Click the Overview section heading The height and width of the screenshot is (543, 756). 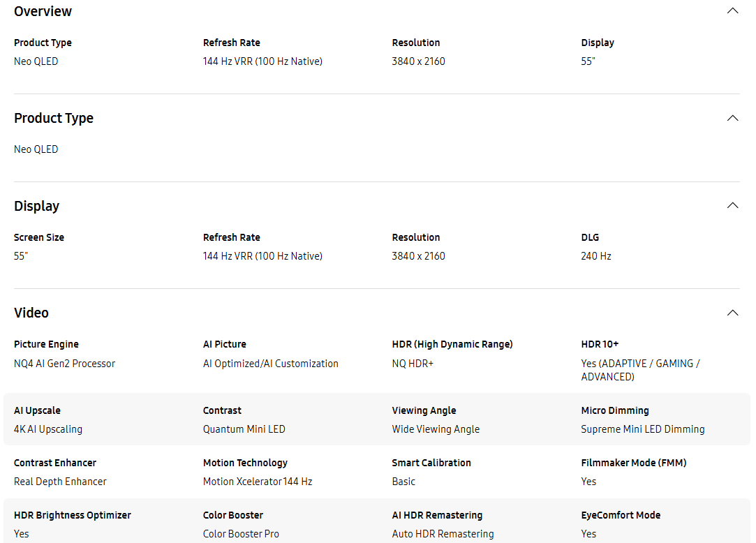(43, 11)
